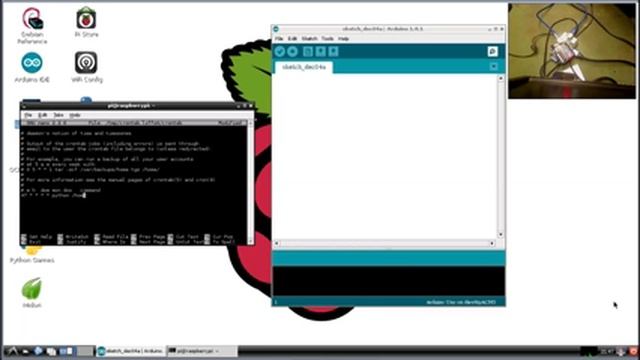
Task: Open the File menu in Arduino IDE
Action: tap(279, 39)
